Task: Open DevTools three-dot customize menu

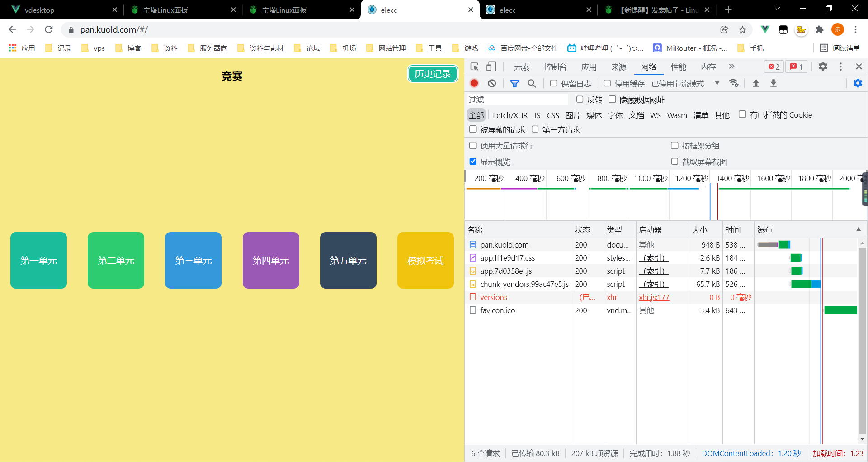Action: tap(840, 67)
